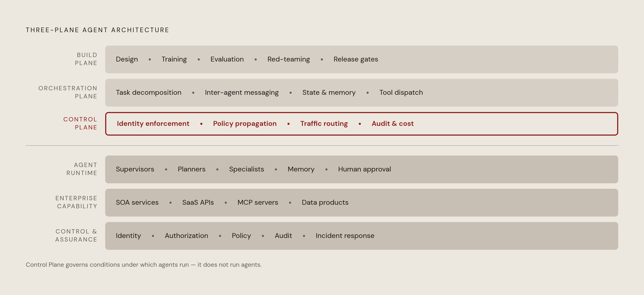Select 'Policy propagation' item
The height and width of the screenshot is (295, 644).
click(x=245, y=124)
